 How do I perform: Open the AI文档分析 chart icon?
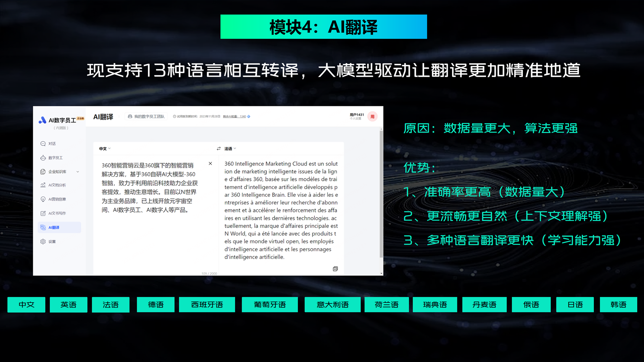pyautogui.click(x=43, y=185)
